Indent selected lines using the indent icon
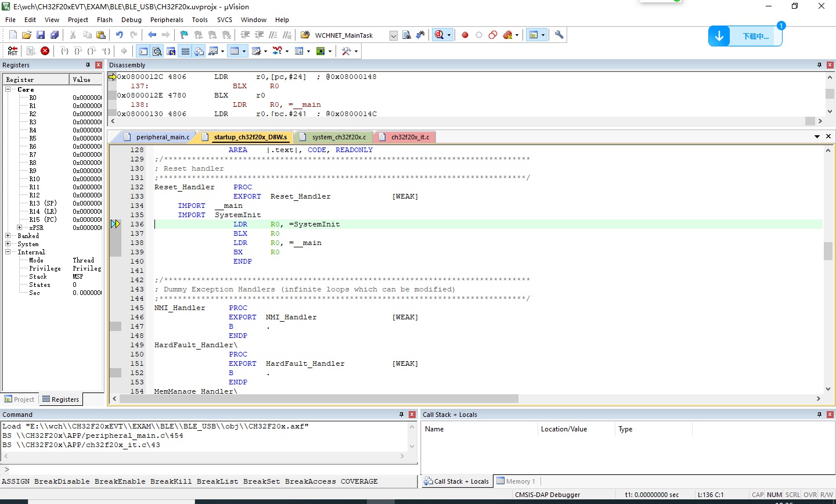 coord(246,35)
